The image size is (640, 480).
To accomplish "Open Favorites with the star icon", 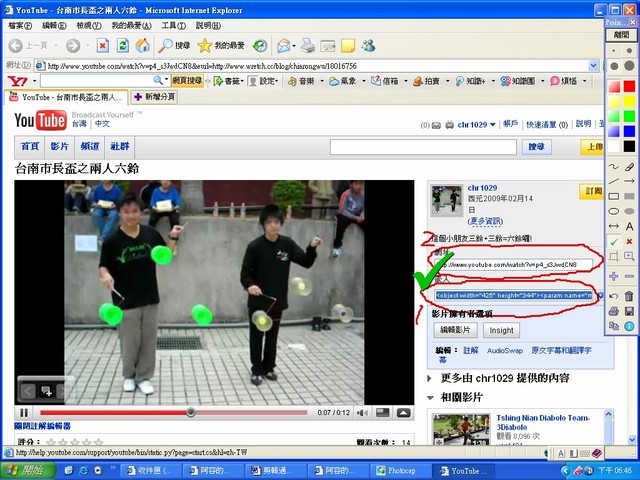I will (x=221, y=46).
